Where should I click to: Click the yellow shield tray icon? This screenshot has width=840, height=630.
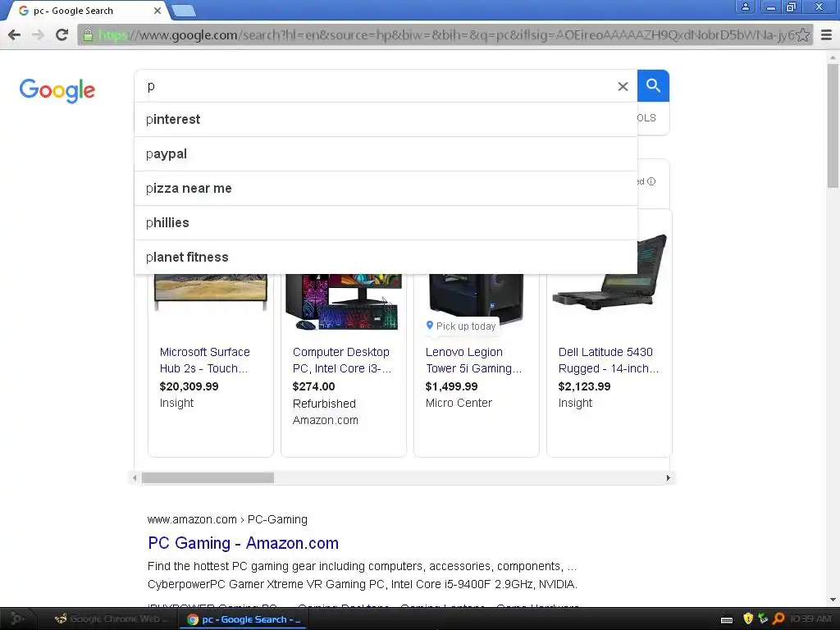[x=748, y=619]
